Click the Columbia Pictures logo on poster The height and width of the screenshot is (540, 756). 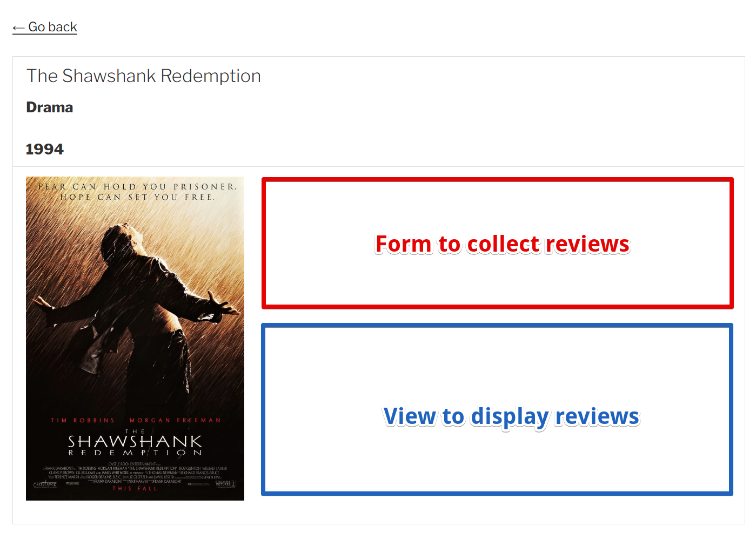(226, 484)
